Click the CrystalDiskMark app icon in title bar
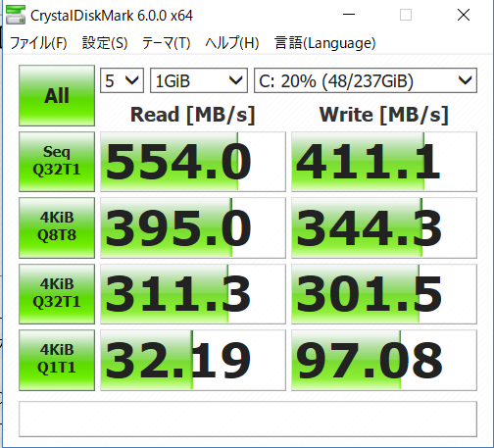This screenshot has height=448, width=494. tap(16, 15)
